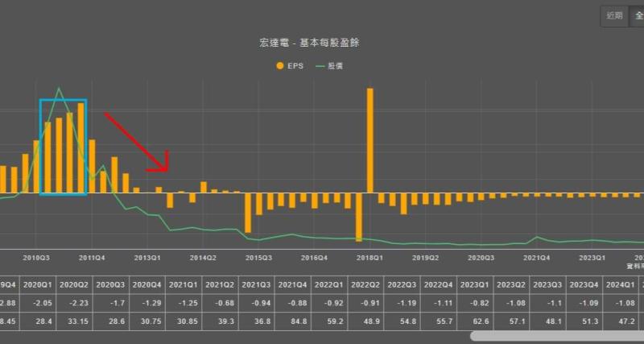Screen dimensions: 644x344
Task: Select the 2020Q3 table column header
Action: click(111, 285)
